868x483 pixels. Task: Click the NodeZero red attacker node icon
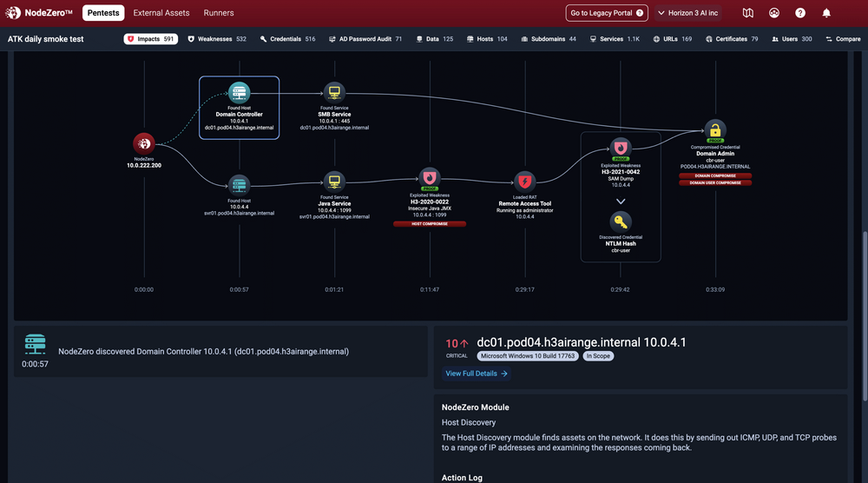click(x=143, y=144)
